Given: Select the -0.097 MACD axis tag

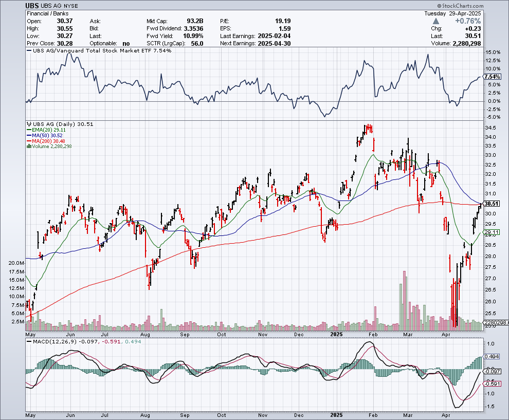Looking at the screenshot, I should (492, 371).
